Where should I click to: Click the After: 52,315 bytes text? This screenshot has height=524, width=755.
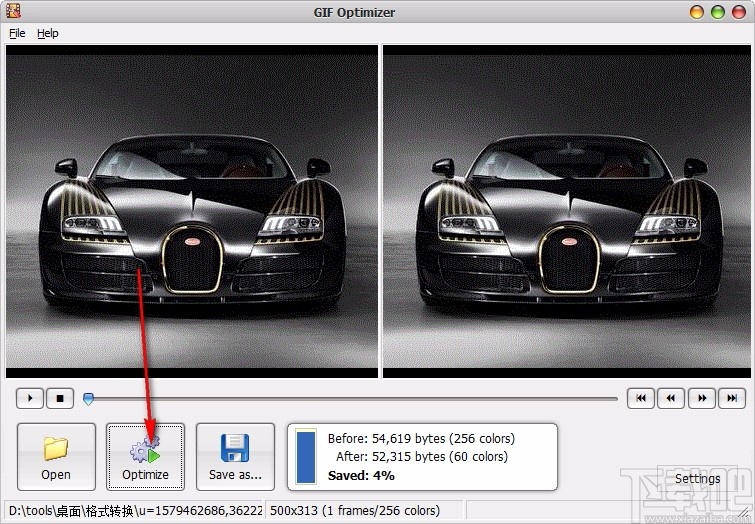pos(422,456)
